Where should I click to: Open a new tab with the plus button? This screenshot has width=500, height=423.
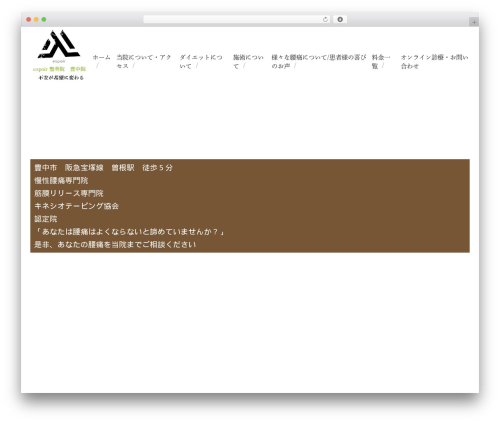pyautogui.click(x=474, y=22)
